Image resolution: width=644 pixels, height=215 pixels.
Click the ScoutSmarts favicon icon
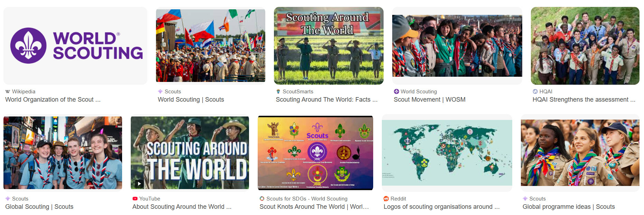click(x=278, y=92)
